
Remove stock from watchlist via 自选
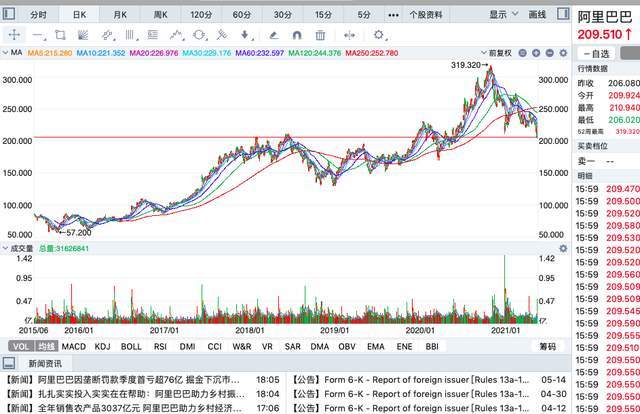596,53
